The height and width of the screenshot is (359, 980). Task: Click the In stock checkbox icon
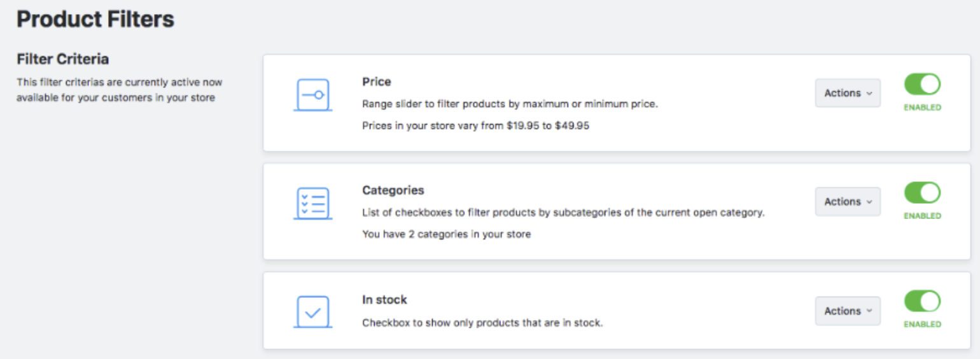(x=312, y=312)
